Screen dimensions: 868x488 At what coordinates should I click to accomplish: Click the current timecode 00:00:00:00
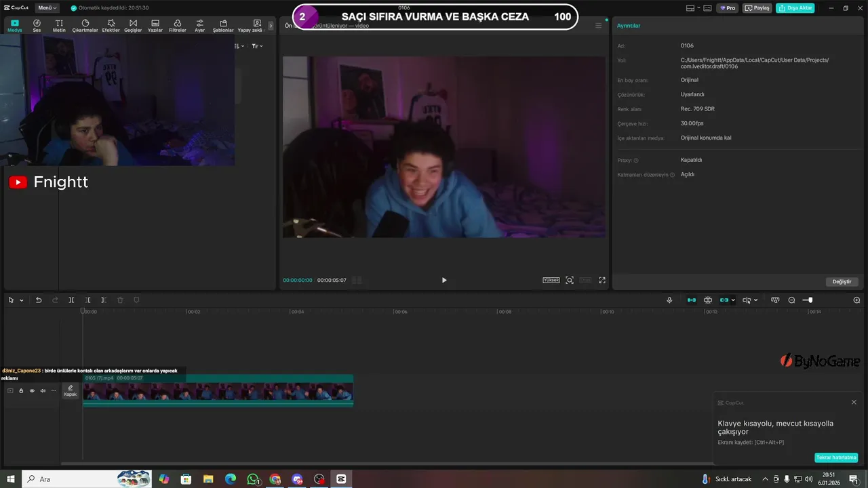click(298, 280)
